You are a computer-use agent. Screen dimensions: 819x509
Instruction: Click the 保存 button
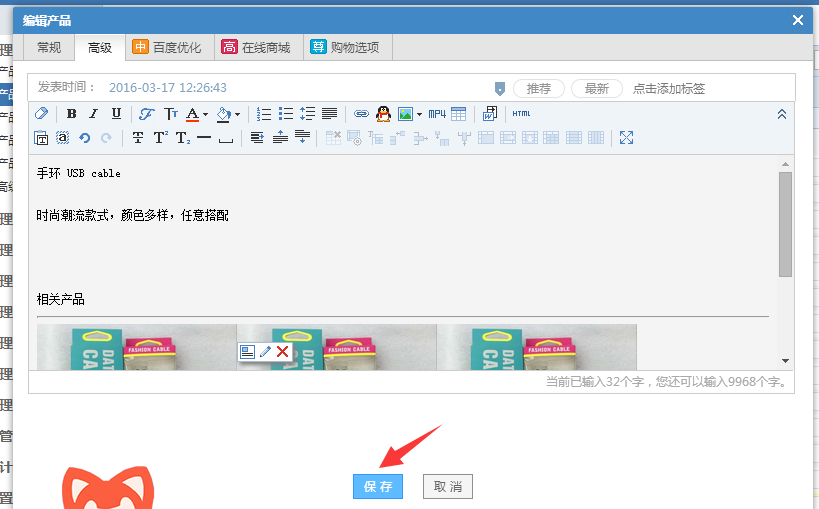[378, 486]
